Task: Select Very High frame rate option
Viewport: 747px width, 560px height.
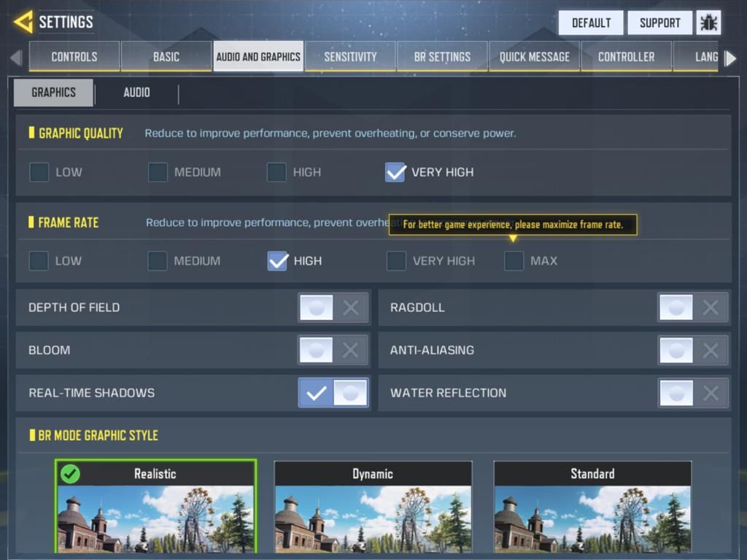Action: pyautogui.click(x=396, y=261)
